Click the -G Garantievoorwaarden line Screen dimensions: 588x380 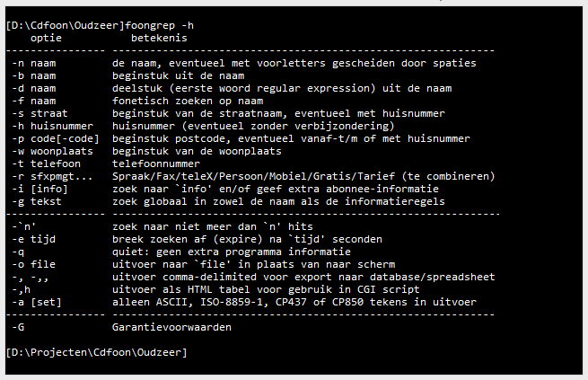pos(121,328)
